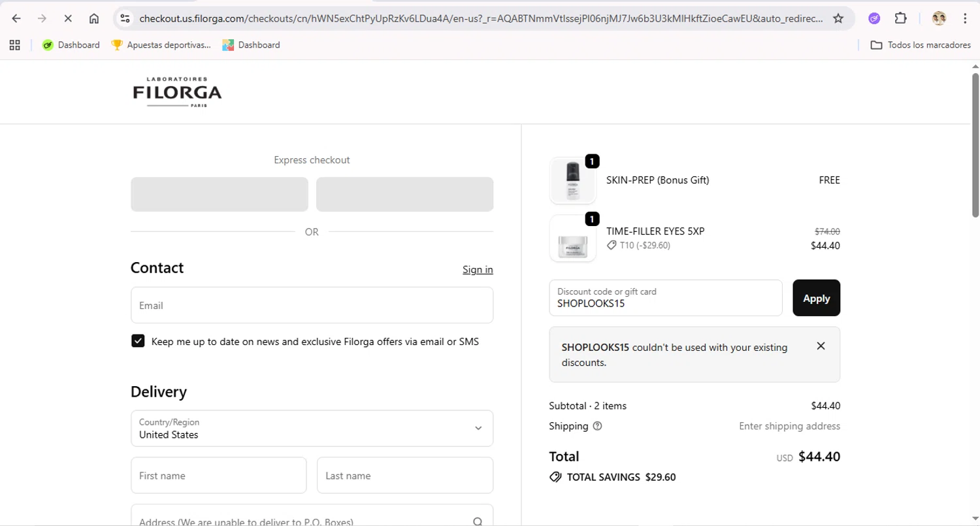Click the strikethrough $74.00 price
The image size is (980, 526).
click(827, 231)
